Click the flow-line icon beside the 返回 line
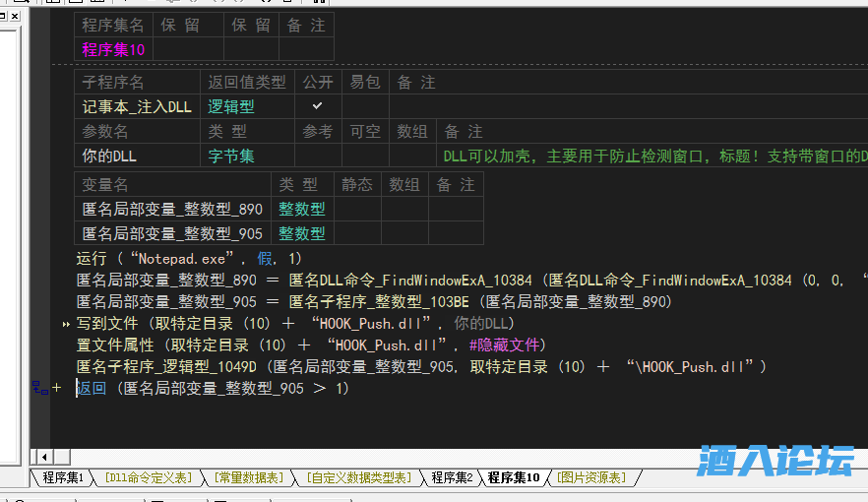 [39, 389]
